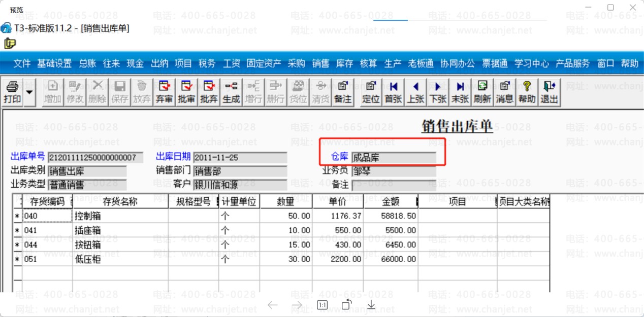Viewport: 644px width, 317px height.
Task: Open the 核算 menu
Action: click(369, 63)
